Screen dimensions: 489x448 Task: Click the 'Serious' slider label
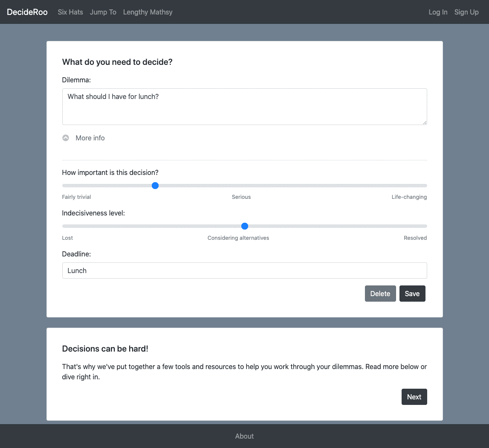click(x=241, y=197)
